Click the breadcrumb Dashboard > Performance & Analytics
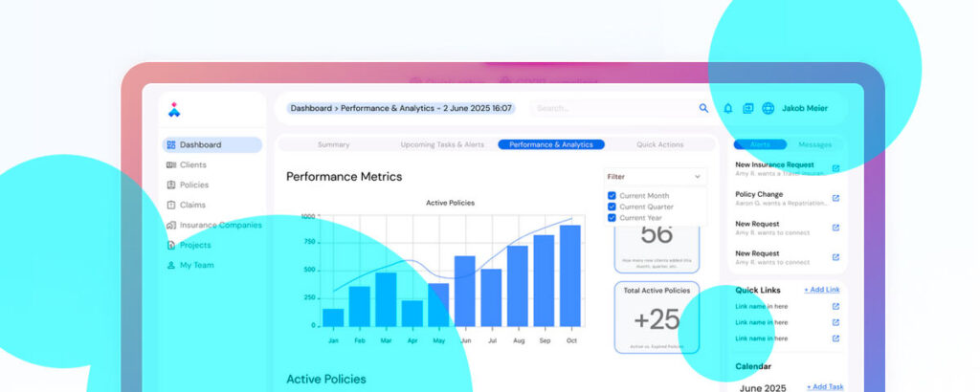This screenshot has width=980, height=392. point(401,108)
